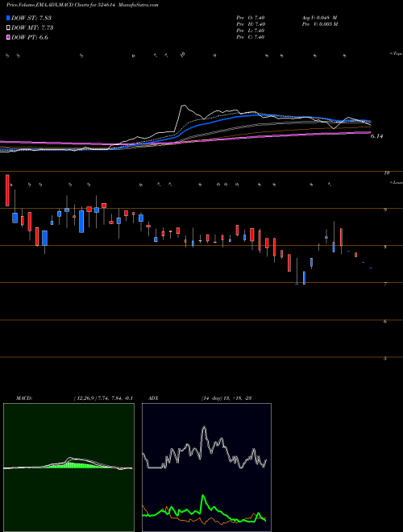Click the 'Pre H: 7.40' high value
The width and height of the screenshot is (403, 532).
click(x=251, y=24)
